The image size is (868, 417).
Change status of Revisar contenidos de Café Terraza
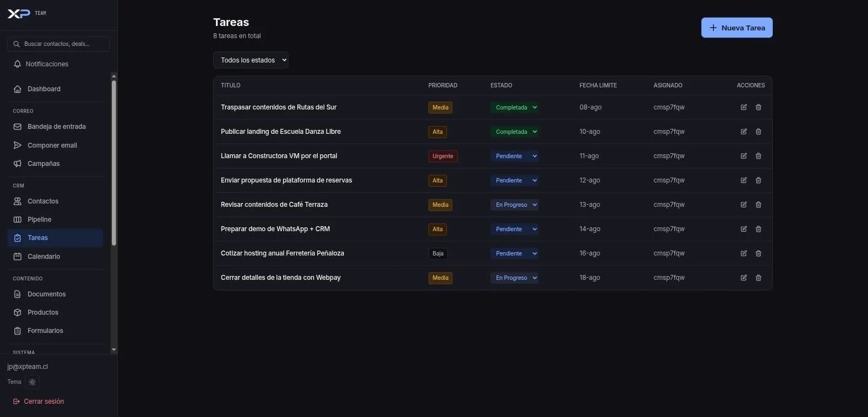point(514,205)
